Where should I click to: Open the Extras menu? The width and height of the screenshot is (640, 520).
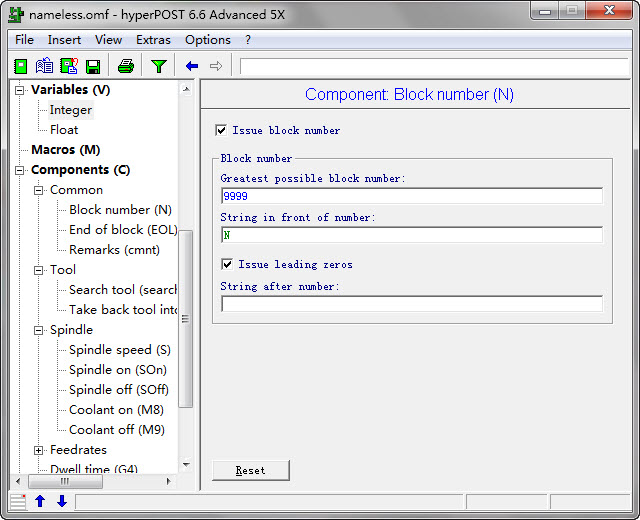tap(153, 40)
